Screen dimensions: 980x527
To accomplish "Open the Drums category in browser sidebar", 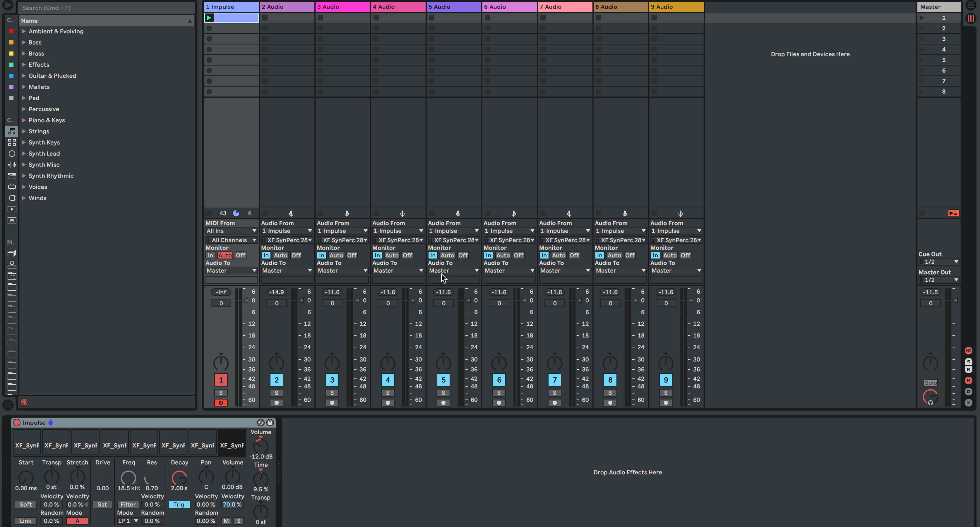I will click(x=12, y=142).
